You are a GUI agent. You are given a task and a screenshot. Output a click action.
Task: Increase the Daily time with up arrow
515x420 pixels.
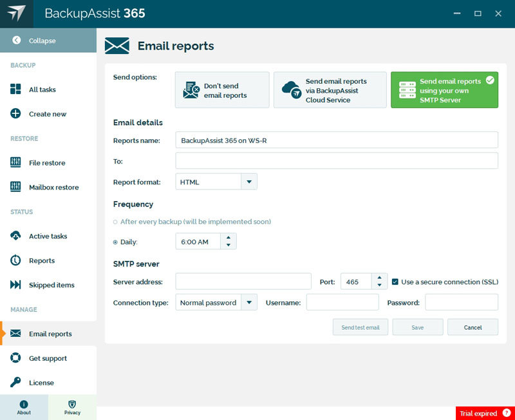(229, 237)
